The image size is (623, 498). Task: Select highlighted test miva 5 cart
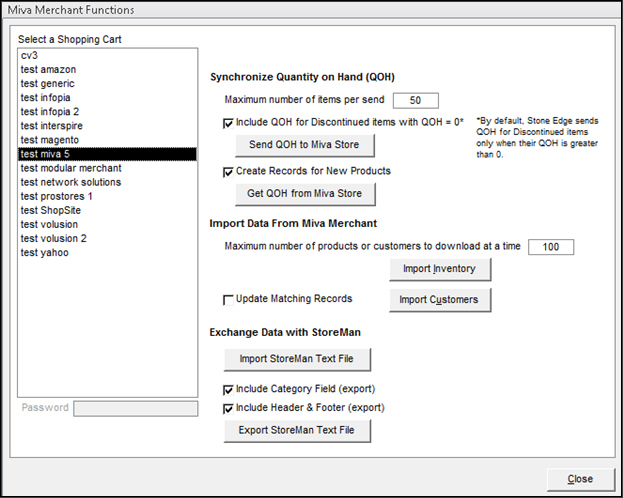(107, 154)
